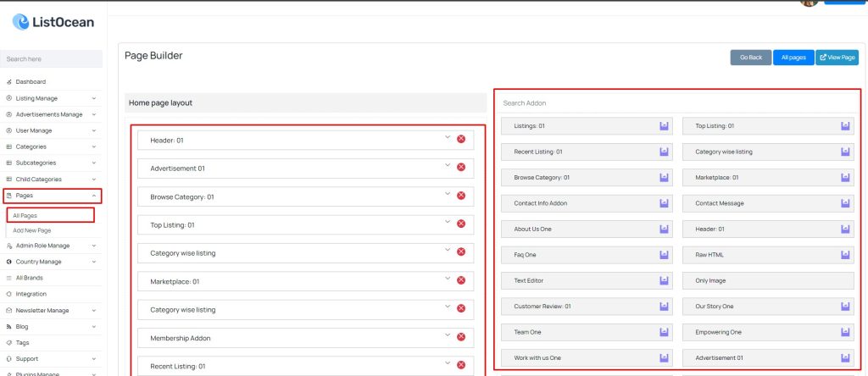The width and height of the screenshot is (868, 376).
Task: Click the Our Story One addon icon
Action: (x=845, y=307)
